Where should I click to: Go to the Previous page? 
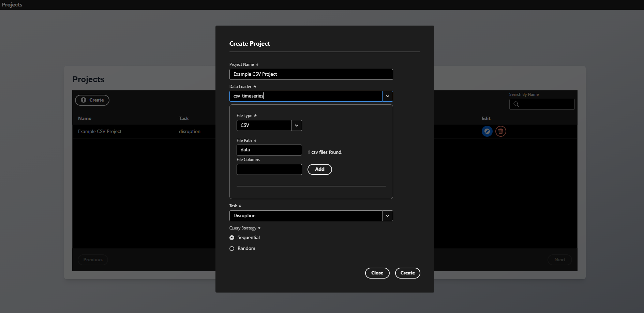point(93,260)
